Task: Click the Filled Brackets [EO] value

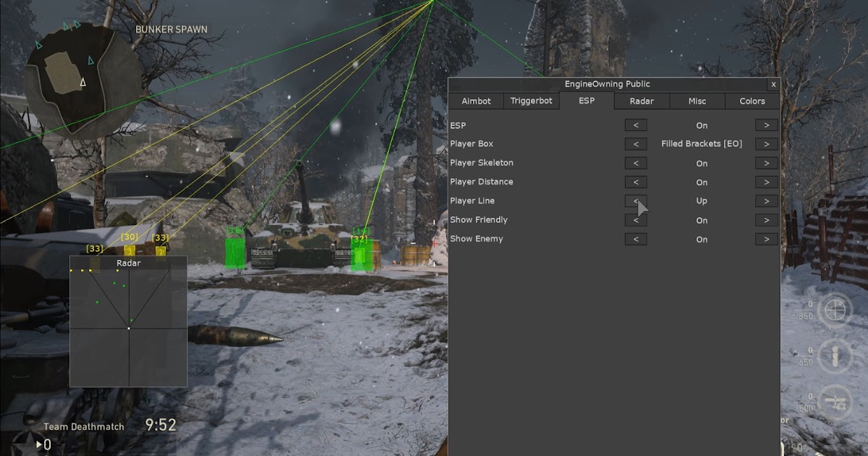Action: click(x=702, y=144)
